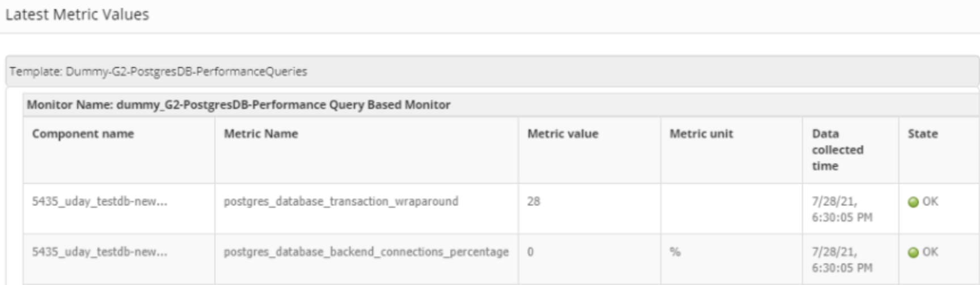Click the percent unit cell
Image resolution: width=980 pixels, height=285 pixels.
pyautogui.click(x=675, y=252)
